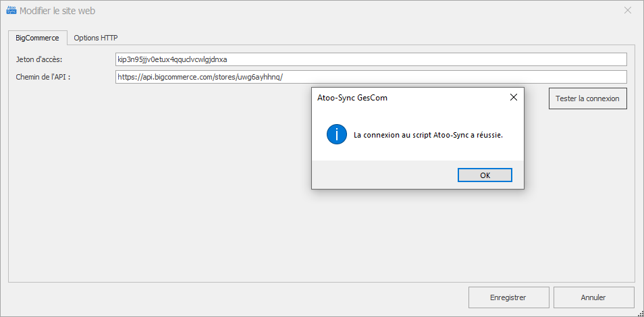
Task: Focus the Chemin de l'API field
Action: (371, 77)
